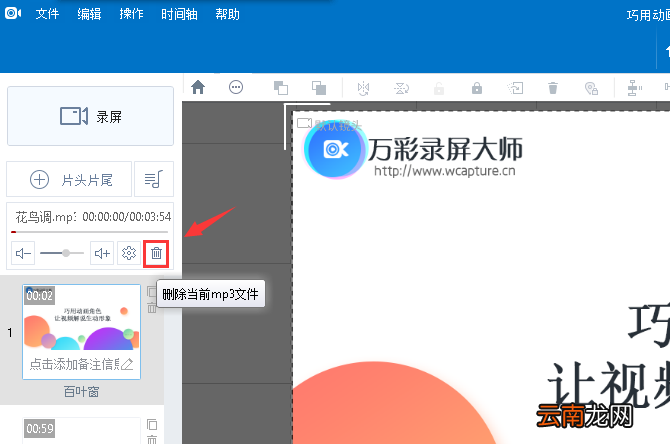Screen dimensions: 670x444
Task: Edit the 点击添加备注信息 note field
Action: [82, 364]
